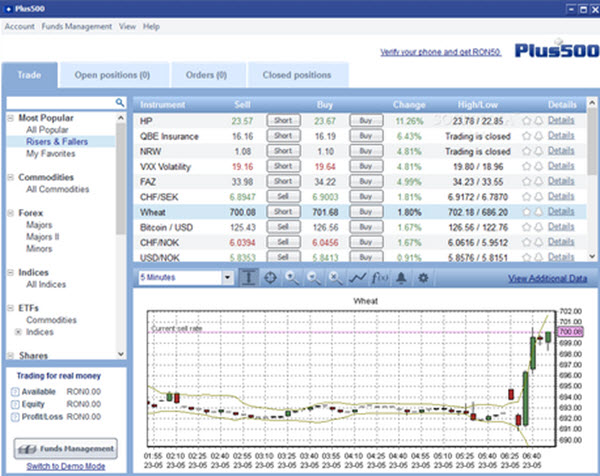The height and width of the screenshot is (476, 600).
Task: Reset chart zoom with magnifier X icon
Action: [336, 278]
